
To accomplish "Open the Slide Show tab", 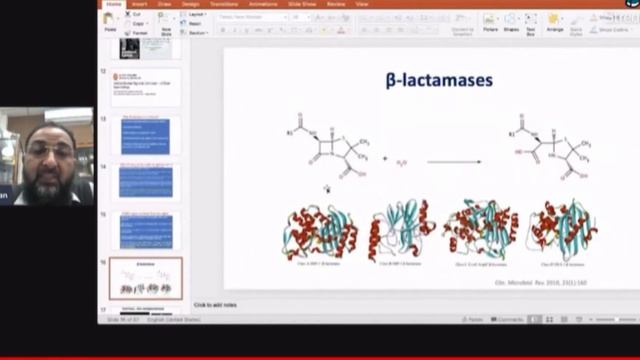I will click(302, 4).
